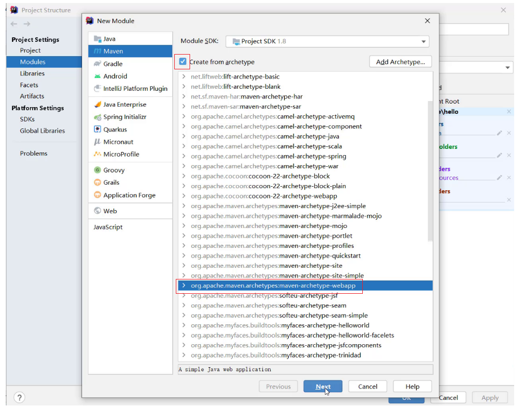
Task: Click the Spring Initializr icon
Action: click(97, 117)
